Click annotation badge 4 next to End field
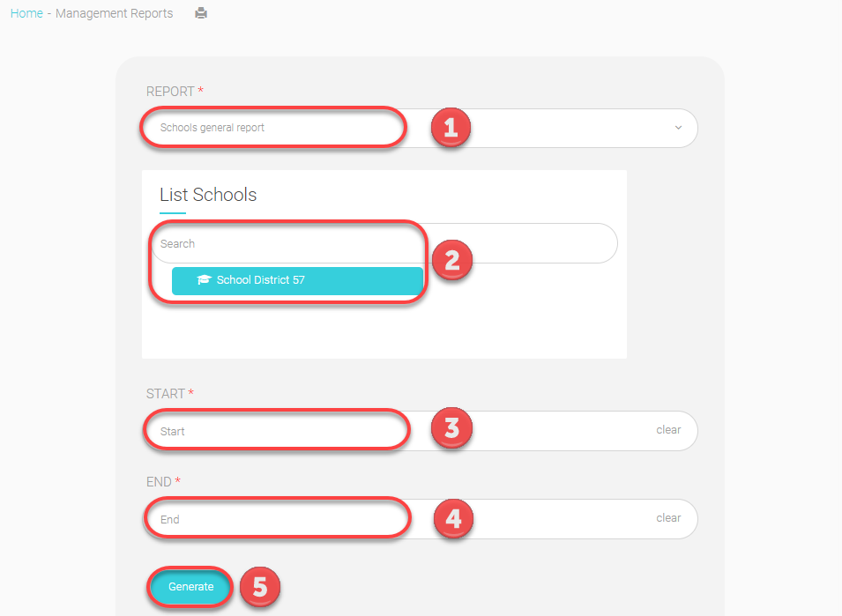 coord(453,519)
